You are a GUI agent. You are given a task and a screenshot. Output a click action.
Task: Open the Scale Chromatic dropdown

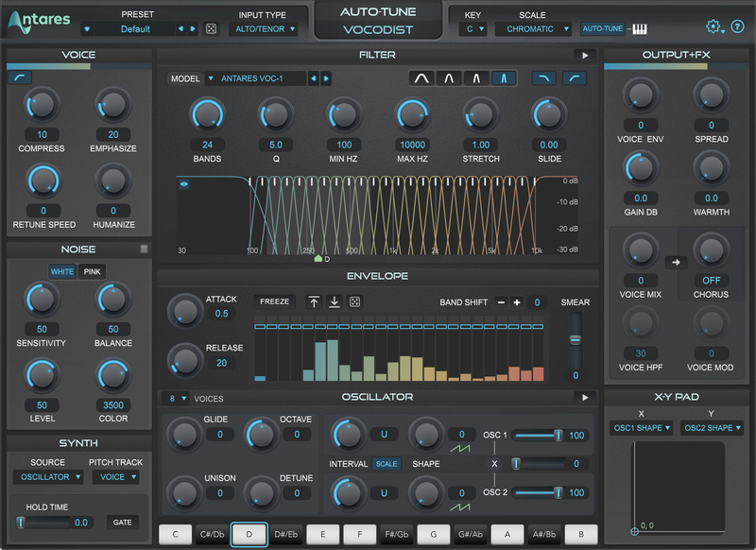coord(534,29)
